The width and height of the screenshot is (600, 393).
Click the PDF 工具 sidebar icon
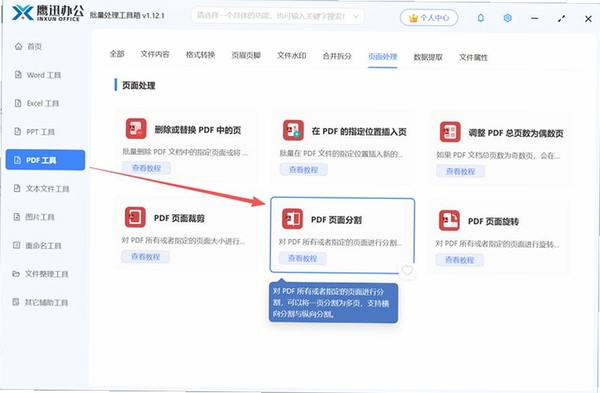[17, 160]
